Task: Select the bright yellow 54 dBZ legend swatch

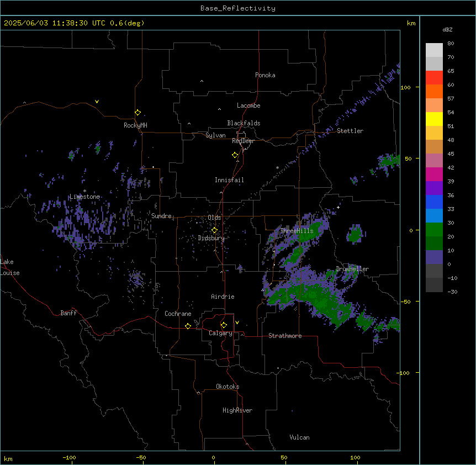Action: pos(434,119)
